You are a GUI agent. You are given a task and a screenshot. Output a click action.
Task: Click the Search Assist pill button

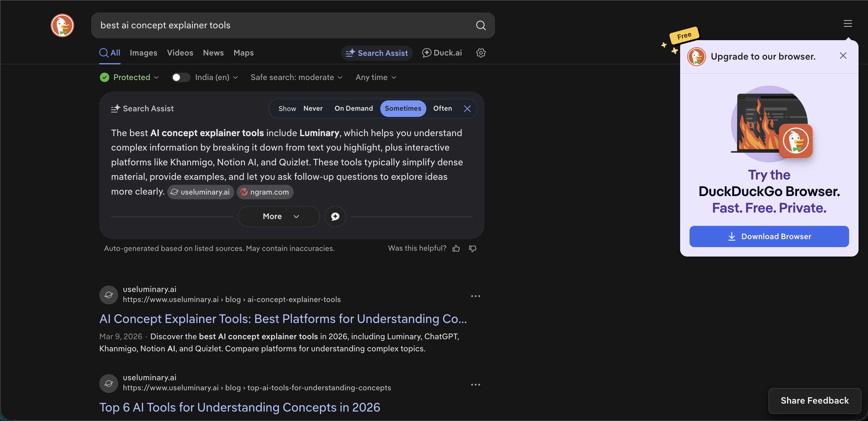[x=377, y=53]
